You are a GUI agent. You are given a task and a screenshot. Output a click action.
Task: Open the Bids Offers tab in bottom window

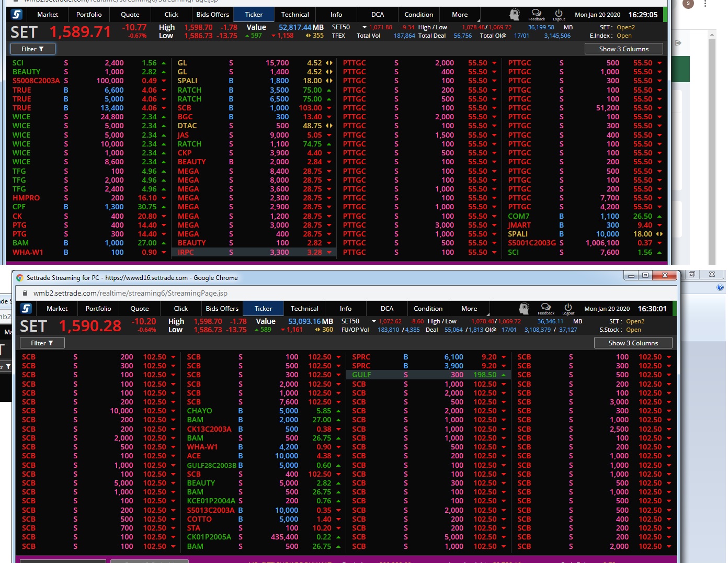(222, 309)
